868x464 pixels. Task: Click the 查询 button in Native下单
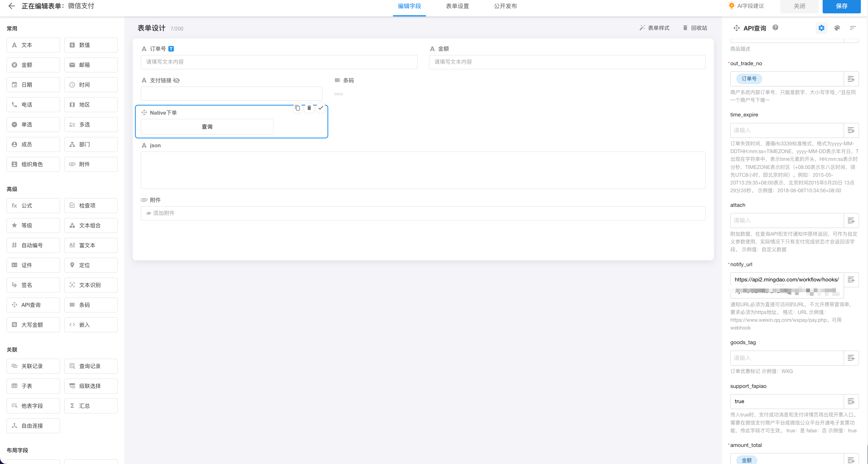[x=207, y=127]
